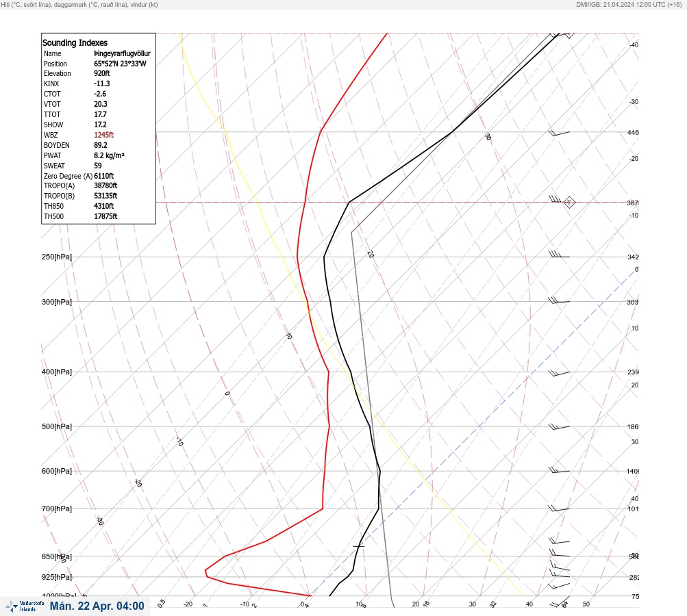Click the 300[hPa] pressure label
The width and height of the screenshot is (687, 616).
tap(57, 302)
